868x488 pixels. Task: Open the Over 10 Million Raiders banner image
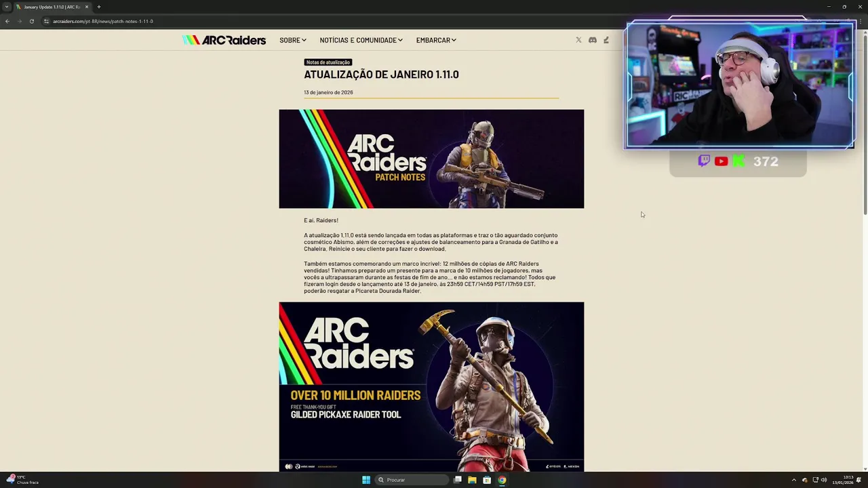click(x=431, y=386)
